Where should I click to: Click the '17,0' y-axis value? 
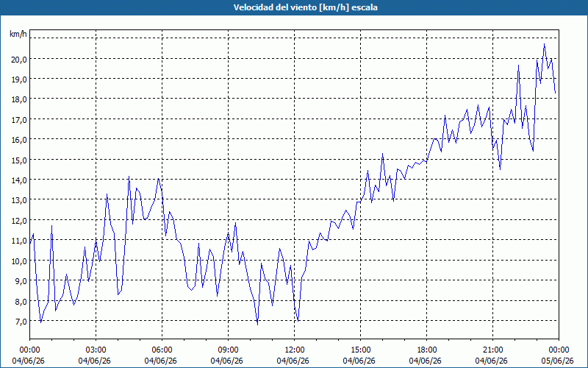[19, 119]
